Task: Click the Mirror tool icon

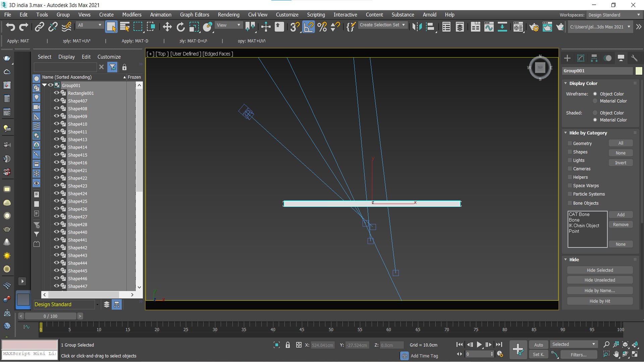Action: [417, 27]
